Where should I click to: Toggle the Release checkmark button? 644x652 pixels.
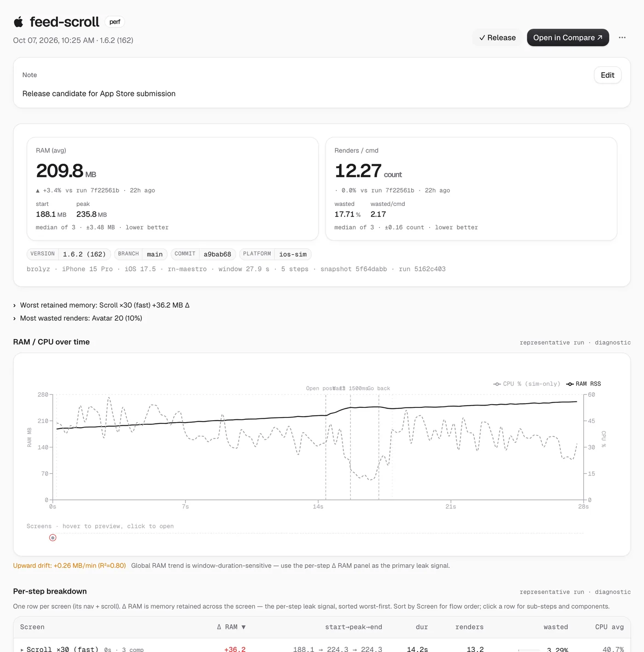click(497, 38)
